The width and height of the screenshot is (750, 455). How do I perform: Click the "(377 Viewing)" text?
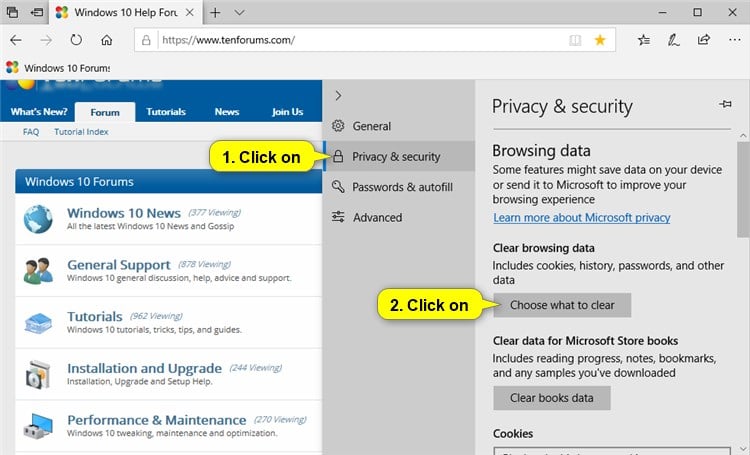click(214, 212)
